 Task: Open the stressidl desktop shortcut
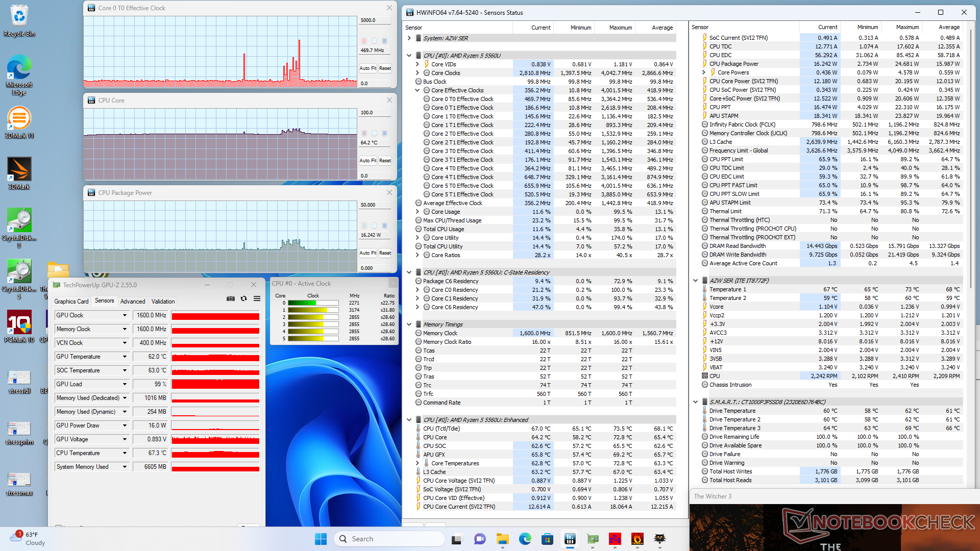click(x=19, y=381)
